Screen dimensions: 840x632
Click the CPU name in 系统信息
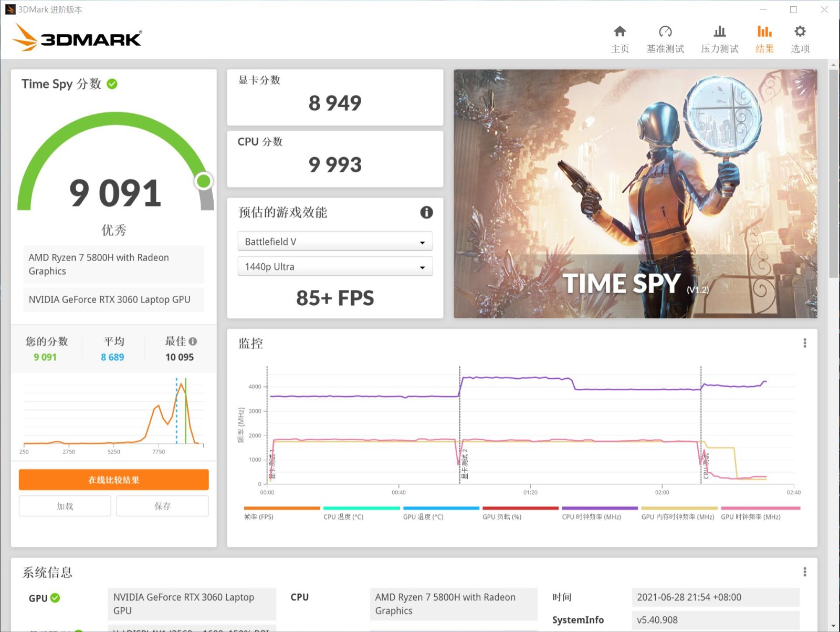[x=454, y=604]
